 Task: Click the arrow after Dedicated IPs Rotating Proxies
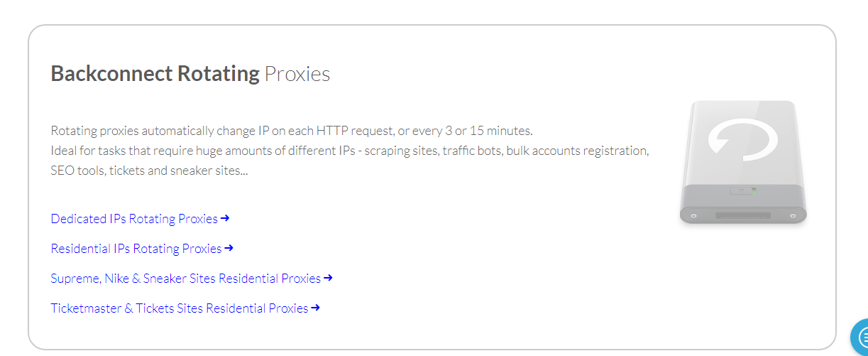(x=225, y=218)
